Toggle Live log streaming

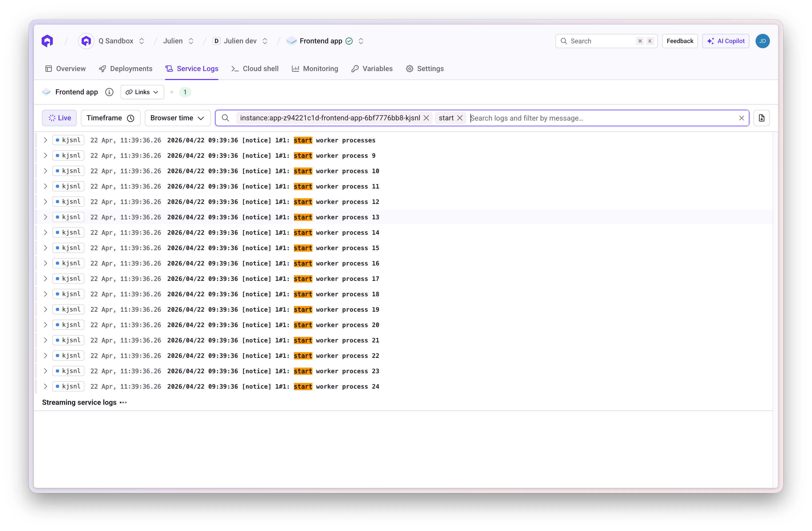tap(59, 118)
